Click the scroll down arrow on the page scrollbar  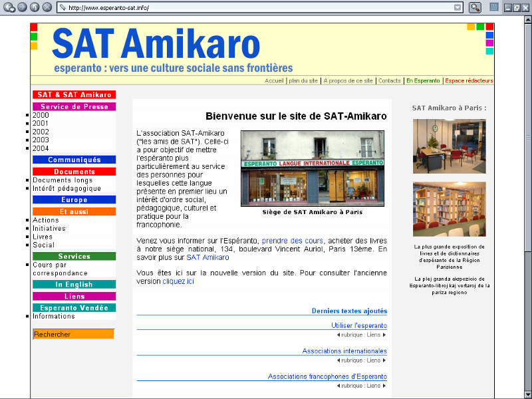(x=527, y=394)
